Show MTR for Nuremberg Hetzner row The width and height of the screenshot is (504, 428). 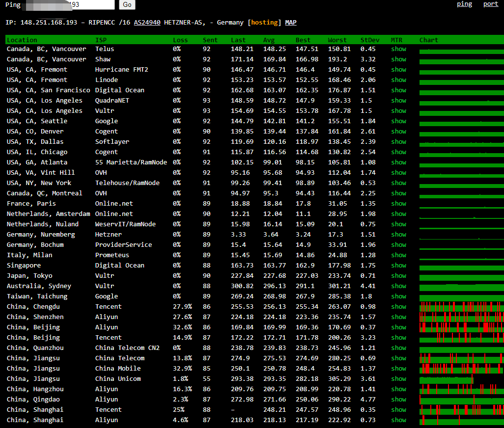[398, 235]
